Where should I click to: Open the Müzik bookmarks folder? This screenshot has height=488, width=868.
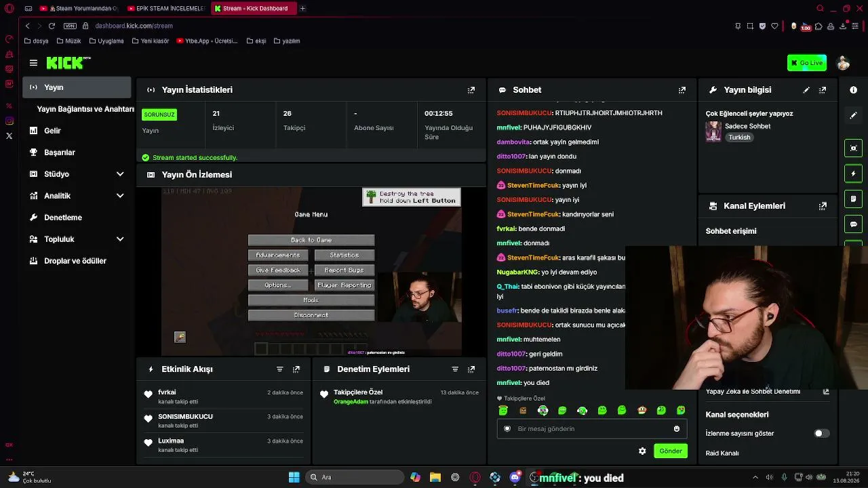tap(68, 41)
